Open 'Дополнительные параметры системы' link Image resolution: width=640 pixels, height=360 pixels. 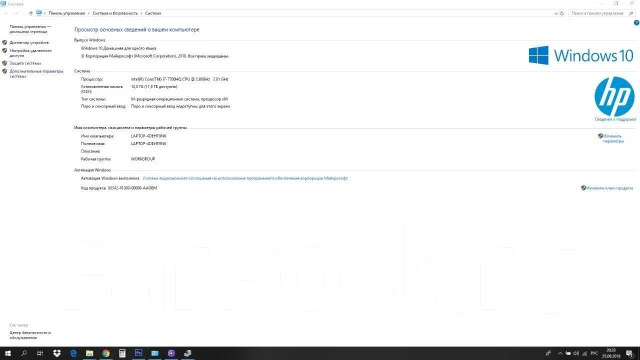tap(36, 73)
